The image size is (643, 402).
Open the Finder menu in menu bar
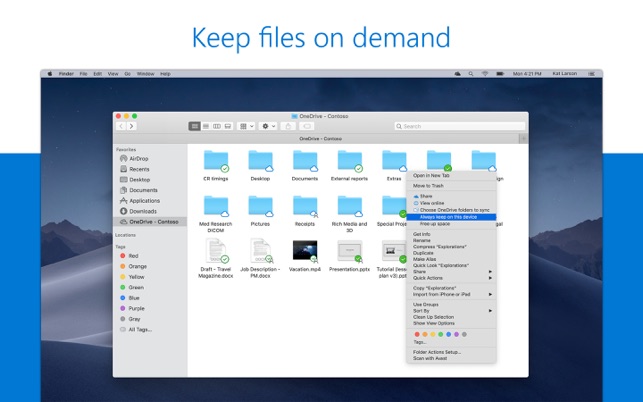pyautogui.click(x=66, y=74)
